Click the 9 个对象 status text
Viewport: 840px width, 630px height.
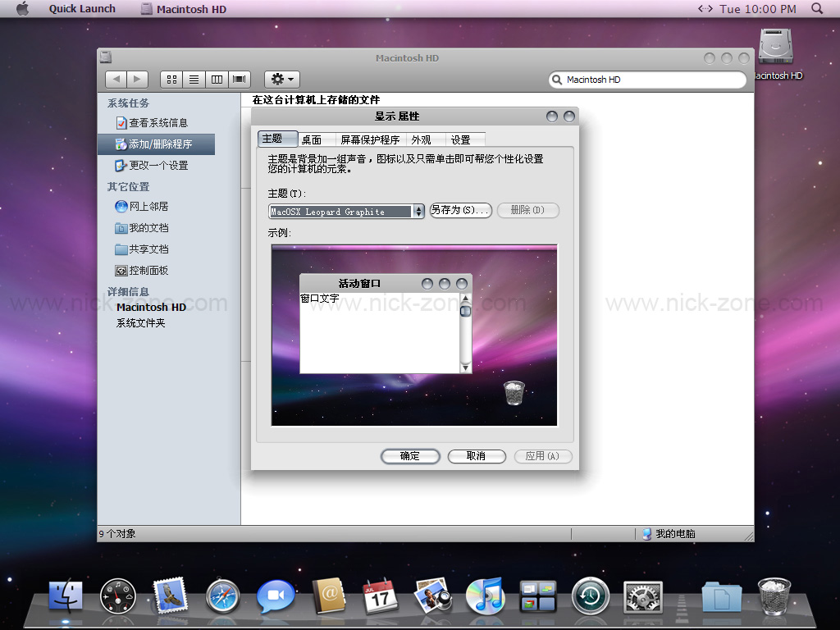[x=117, y=533]
